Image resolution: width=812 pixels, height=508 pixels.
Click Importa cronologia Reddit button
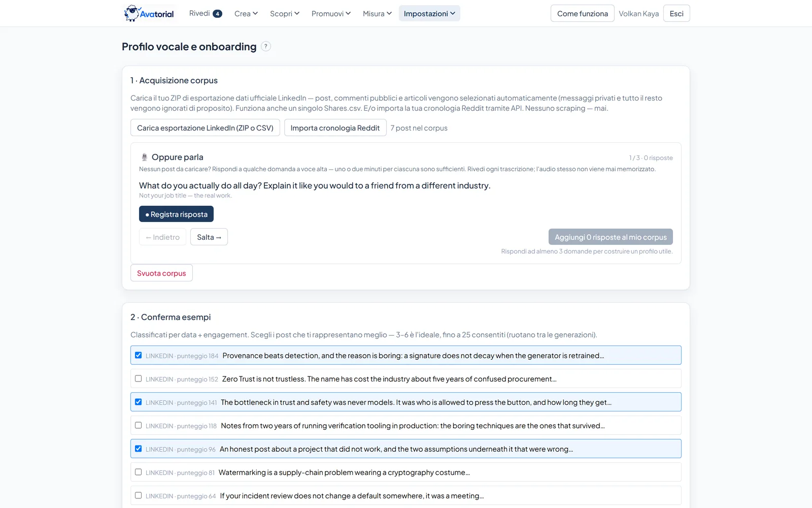point(335,128)
